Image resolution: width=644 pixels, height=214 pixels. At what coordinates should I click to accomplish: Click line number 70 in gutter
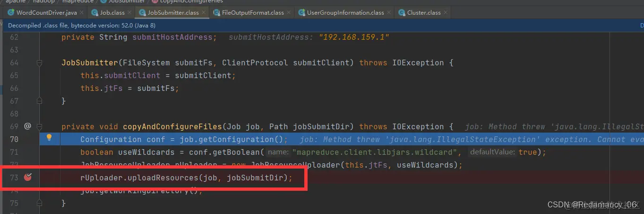point(14,139)
